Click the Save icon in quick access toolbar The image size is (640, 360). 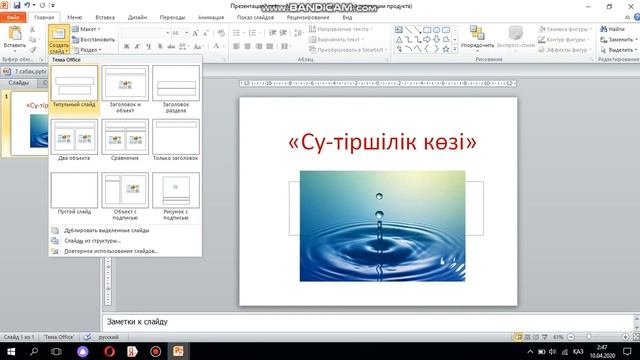point(17,5)
